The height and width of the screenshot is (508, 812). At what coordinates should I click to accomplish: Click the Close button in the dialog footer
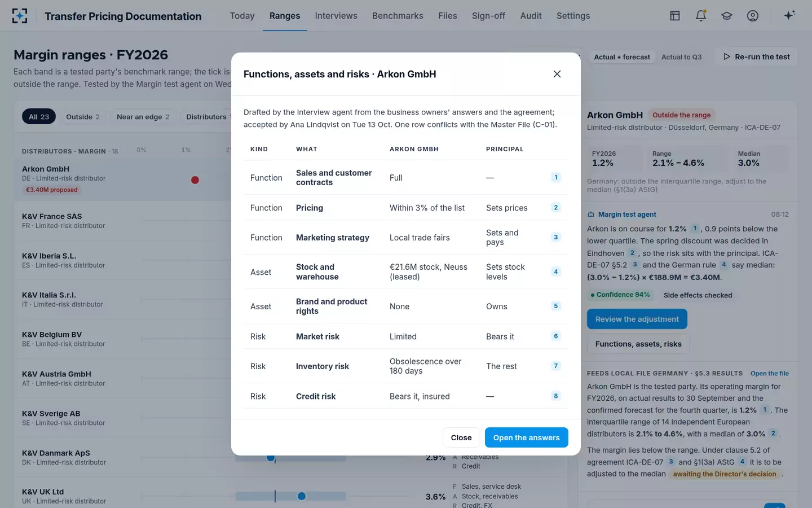(x=461, y=437)
